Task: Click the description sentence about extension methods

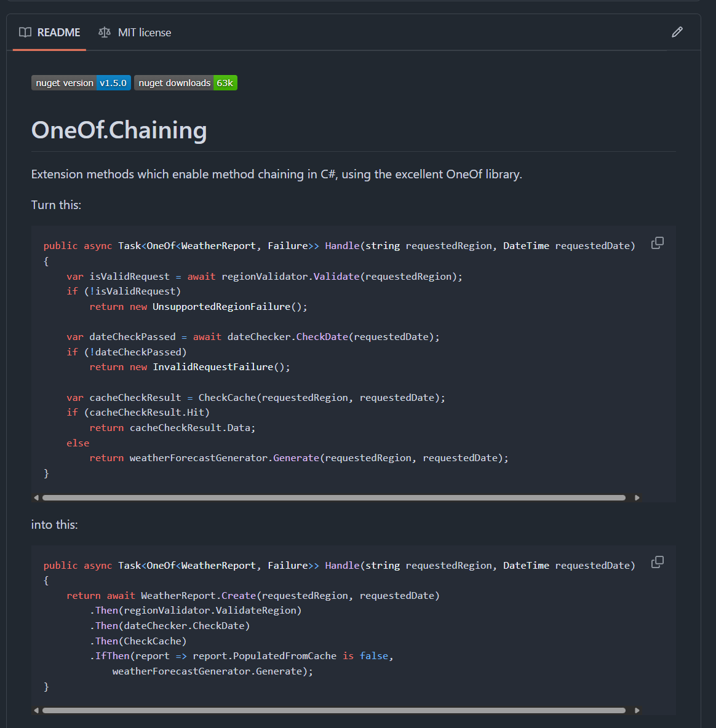Action: point(277,174)
